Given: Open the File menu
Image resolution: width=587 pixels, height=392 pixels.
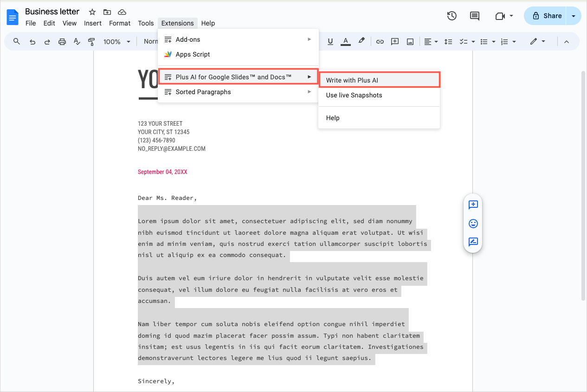Looking at the screenshot, I should tap(31, 23).
